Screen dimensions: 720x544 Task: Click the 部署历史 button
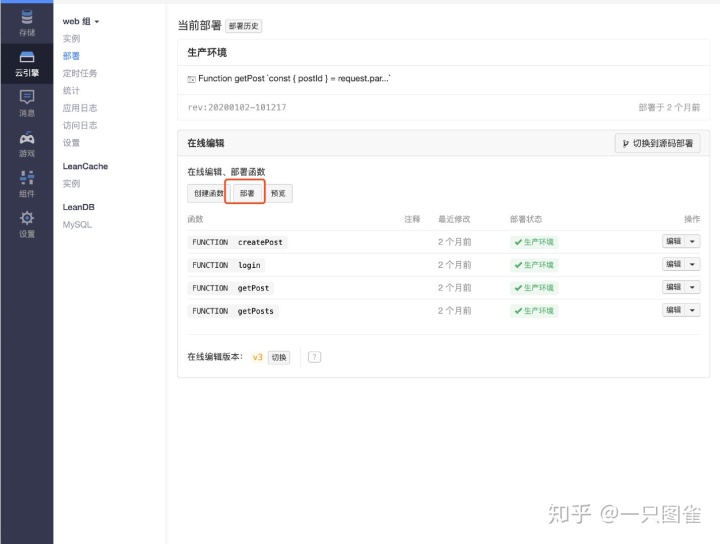[x=243, y=26]
